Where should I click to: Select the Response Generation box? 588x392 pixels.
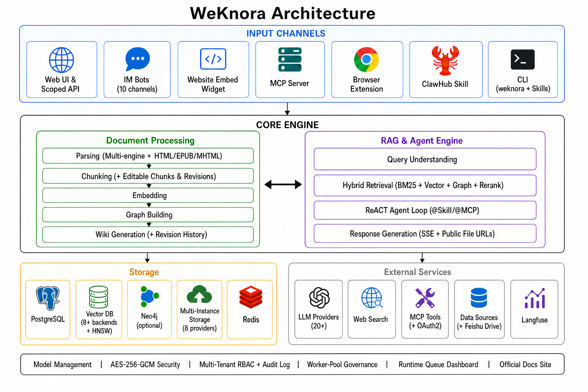[425, 234]
